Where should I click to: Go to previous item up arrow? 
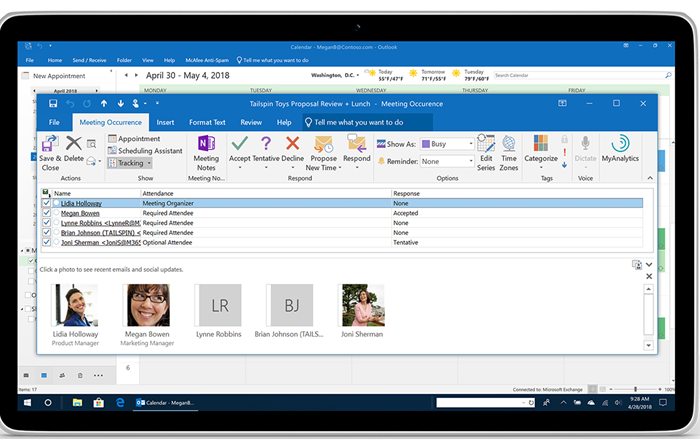coord(104,104)
